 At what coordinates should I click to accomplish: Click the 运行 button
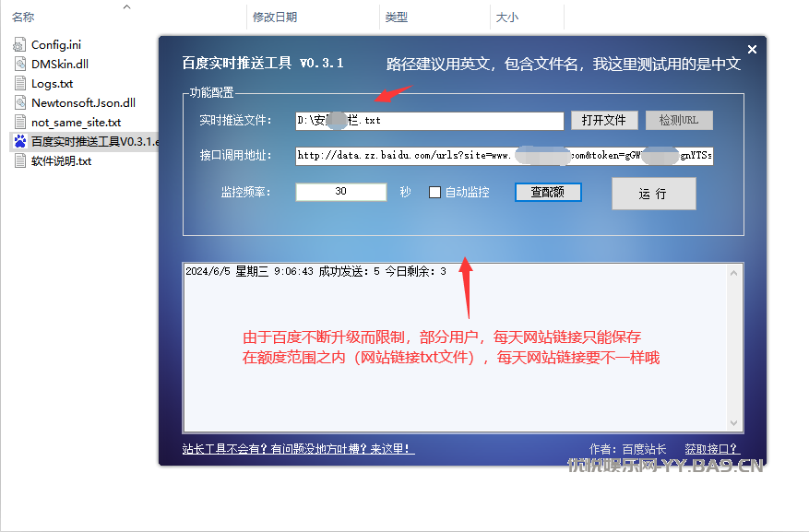pyautogui.click(x=653, y=194)
